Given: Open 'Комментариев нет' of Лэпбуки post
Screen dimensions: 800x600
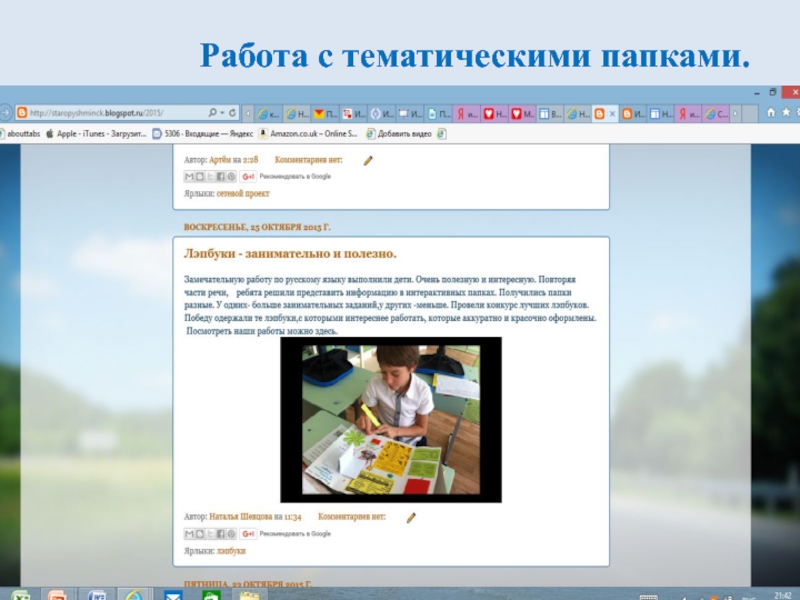Looking at the screenshot, I should (x=352, y=516).
